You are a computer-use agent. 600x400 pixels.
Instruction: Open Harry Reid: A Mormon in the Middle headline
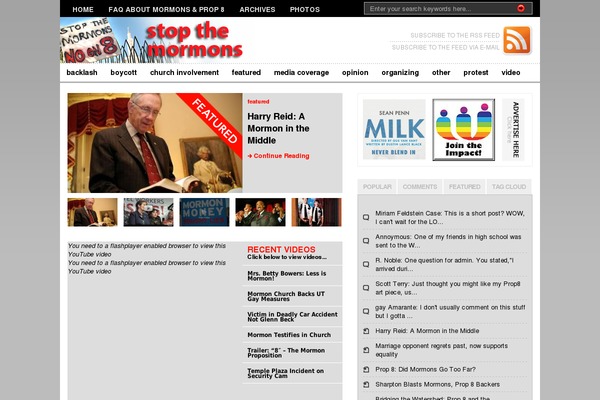point(278,128)
